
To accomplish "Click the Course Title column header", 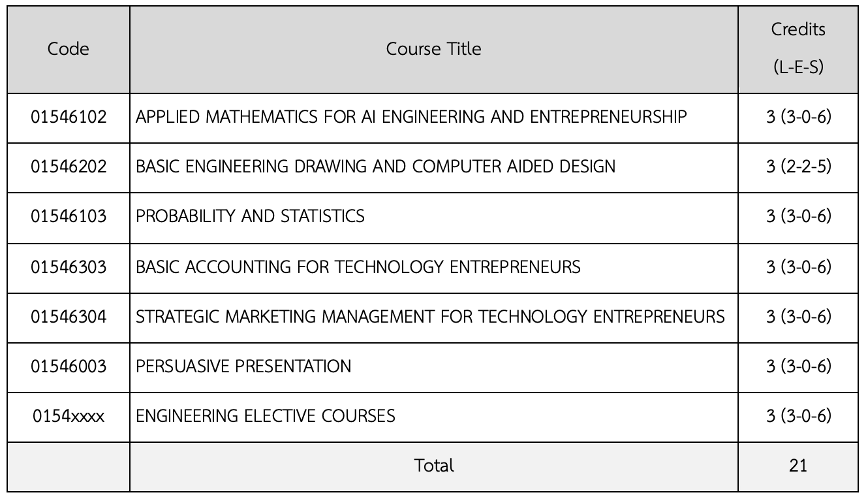I will tap(433, 49).
